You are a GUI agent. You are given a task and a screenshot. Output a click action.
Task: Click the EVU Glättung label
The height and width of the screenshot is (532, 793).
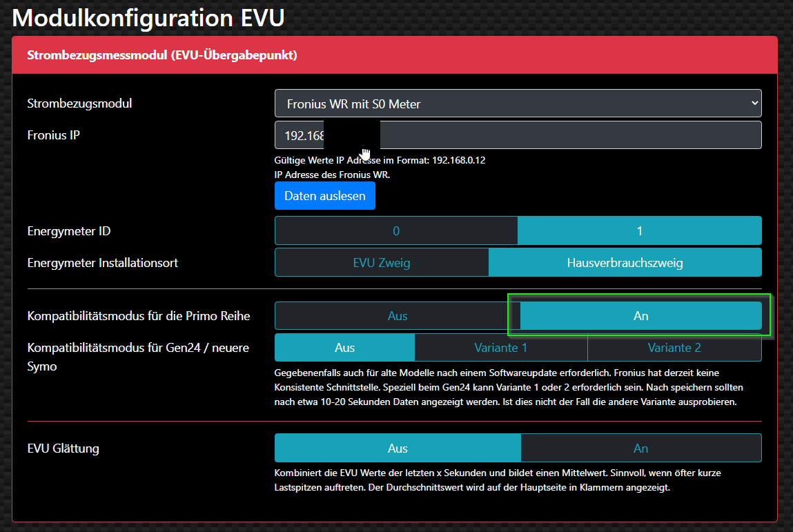coord(63,449)
